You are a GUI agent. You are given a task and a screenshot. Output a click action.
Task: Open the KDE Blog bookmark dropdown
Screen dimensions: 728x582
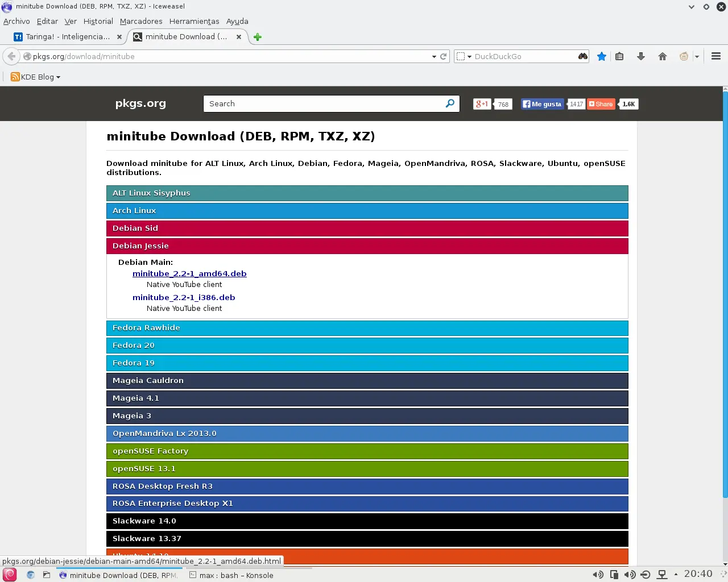pyautogui.click(x=58, y=77)
